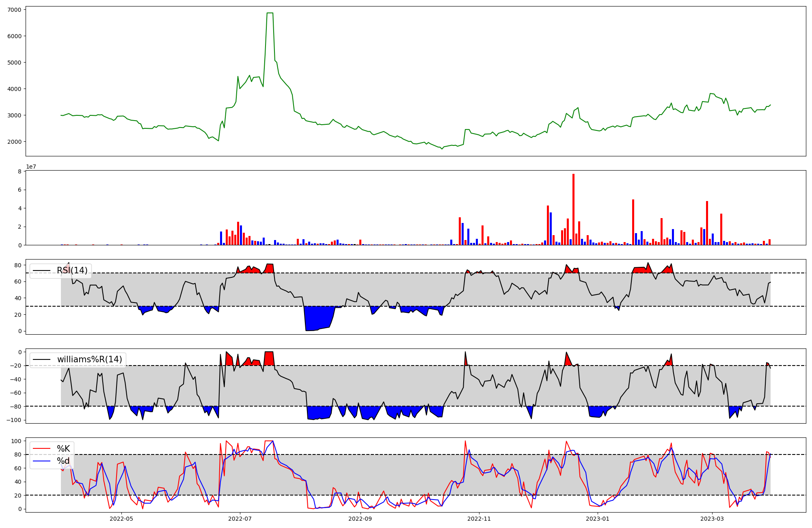Click the tallest red volume bar
This screenshot has width=812, height=528.
[573, 209]
